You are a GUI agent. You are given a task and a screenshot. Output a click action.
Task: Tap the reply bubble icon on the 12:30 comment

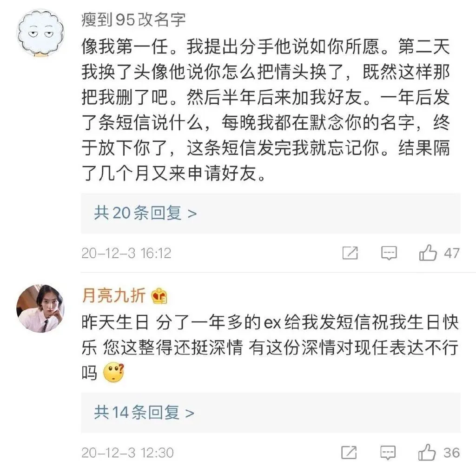point(388,453)
